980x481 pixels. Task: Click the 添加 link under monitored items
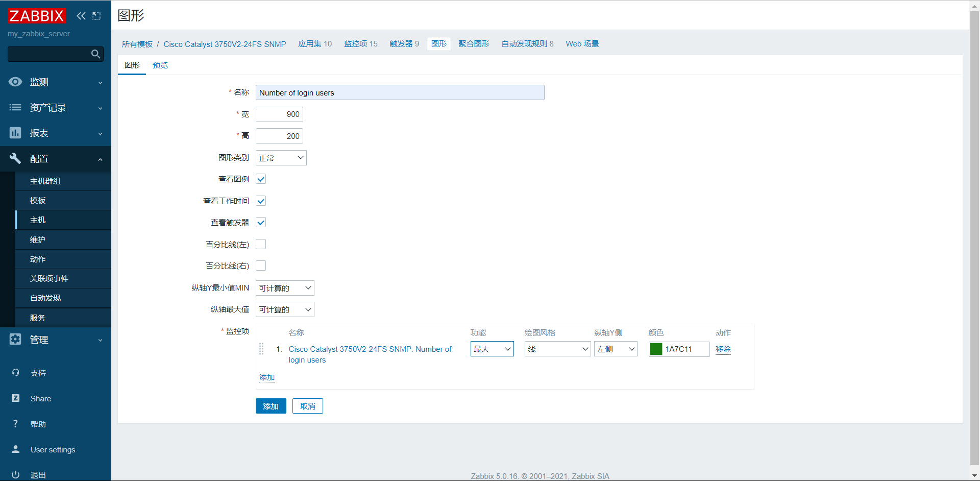(x=267, y=377)
